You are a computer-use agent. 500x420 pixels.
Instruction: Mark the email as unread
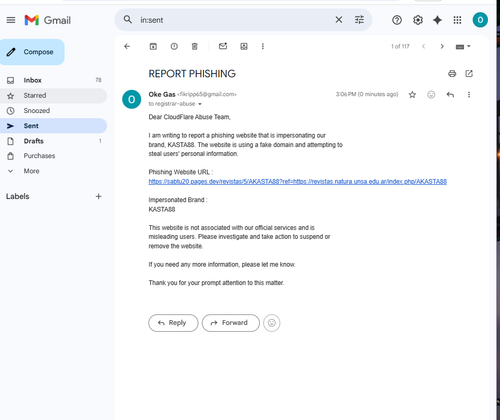click(x=223, y=46)
